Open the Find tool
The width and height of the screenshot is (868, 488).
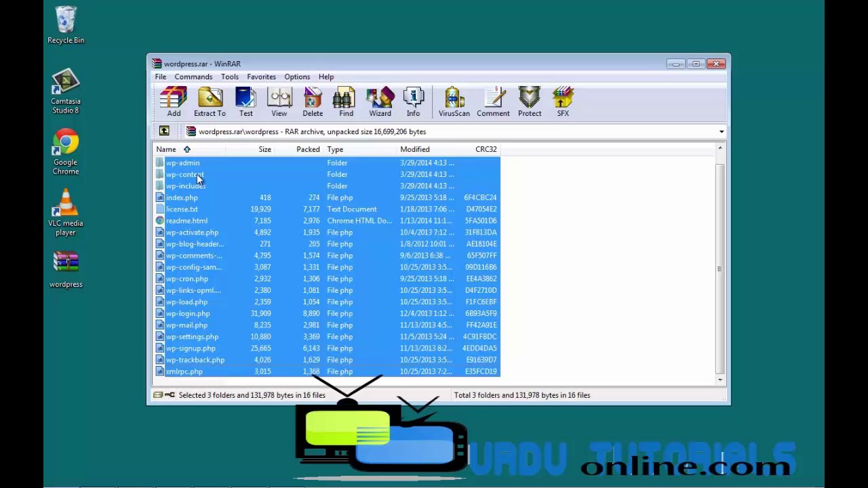coord(346,102)
